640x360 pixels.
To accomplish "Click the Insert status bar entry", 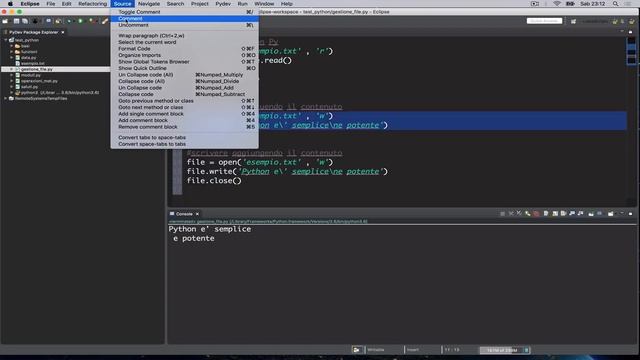I will (413, 350).
